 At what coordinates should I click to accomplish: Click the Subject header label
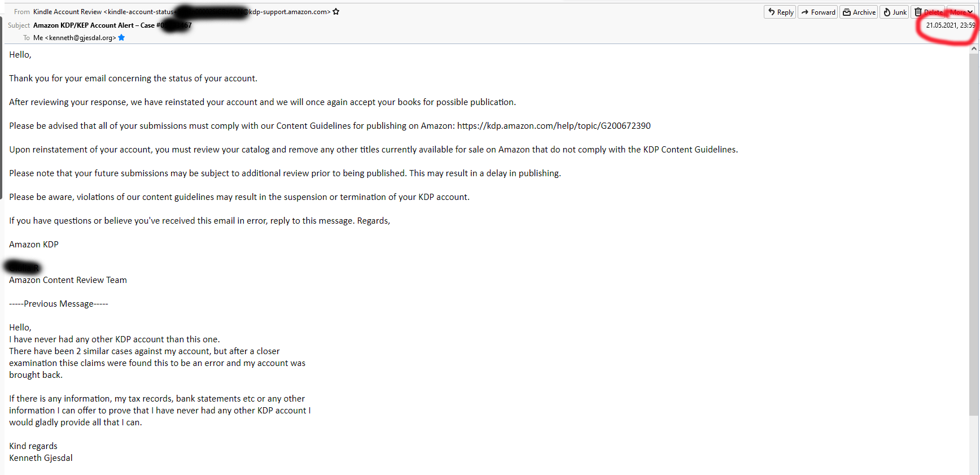[x=19, y=25]
